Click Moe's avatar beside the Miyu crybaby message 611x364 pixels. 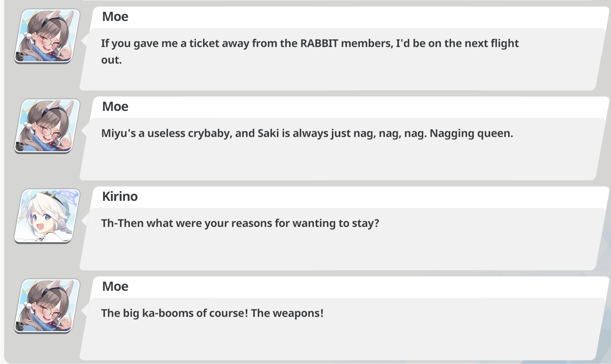47,126
